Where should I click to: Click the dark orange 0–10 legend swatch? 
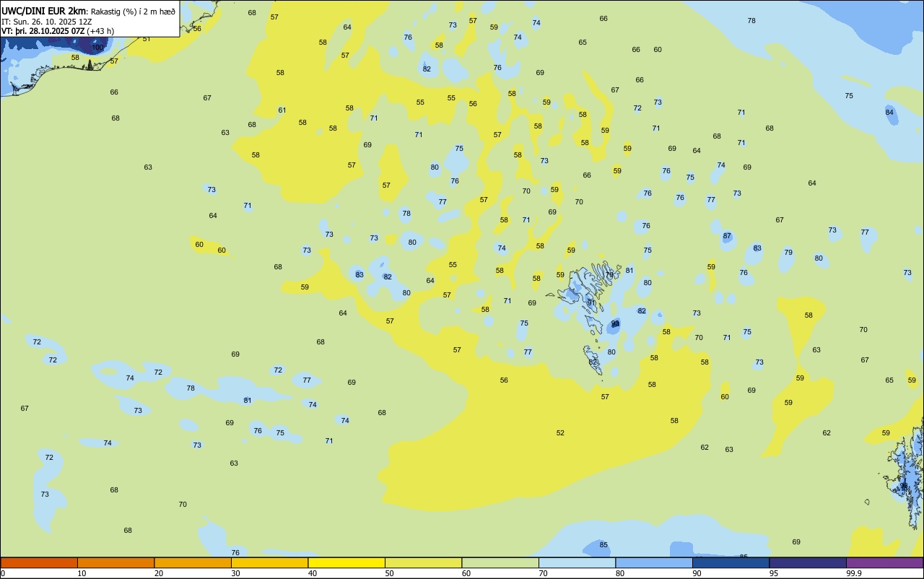click(39, 562)
